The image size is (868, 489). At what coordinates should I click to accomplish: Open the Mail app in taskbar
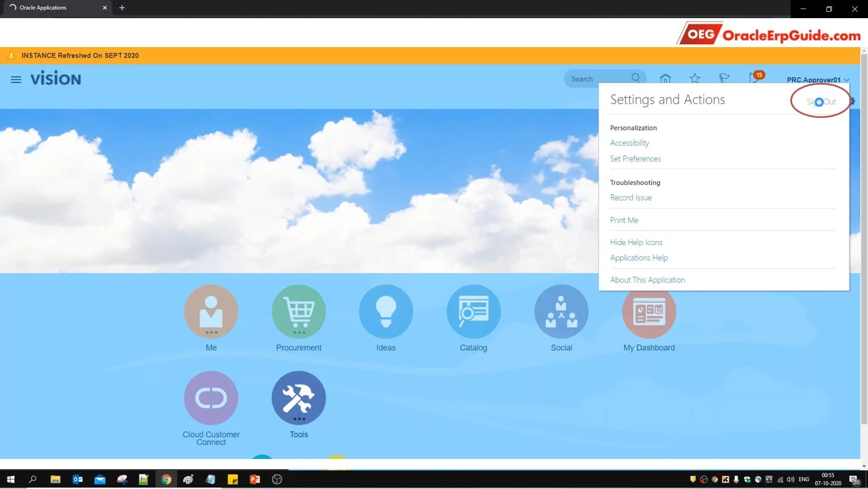click(x=100, y=479)
